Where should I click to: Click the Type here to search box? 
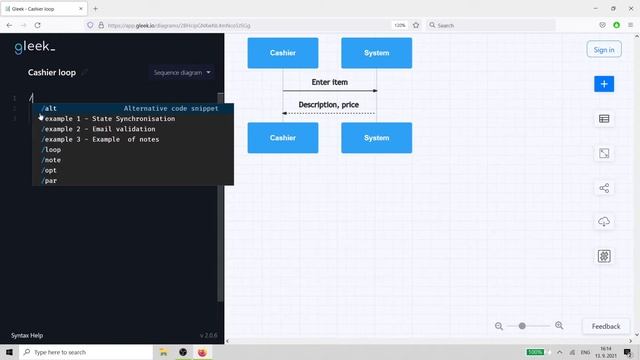(x=86, y=352)
